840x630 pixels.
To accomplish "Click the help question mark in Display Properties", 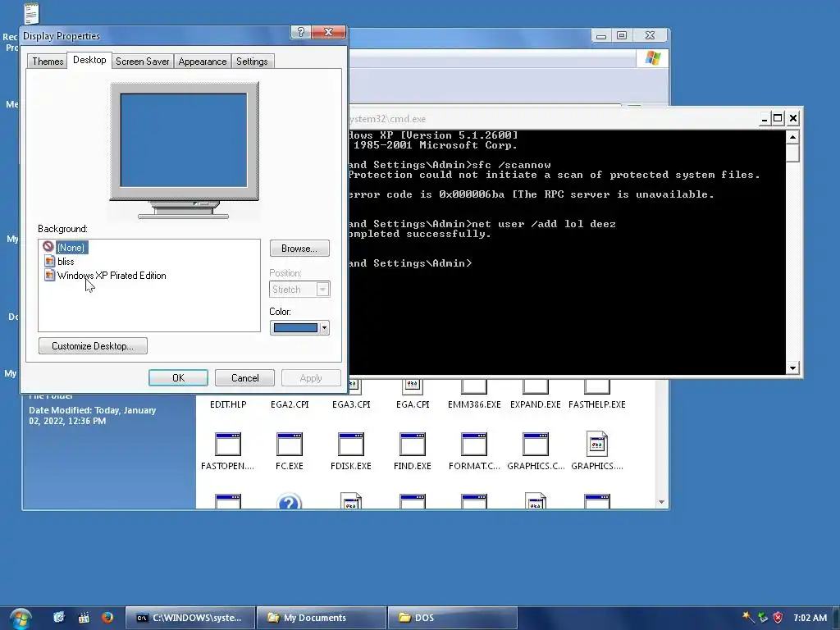I will 300,32.
